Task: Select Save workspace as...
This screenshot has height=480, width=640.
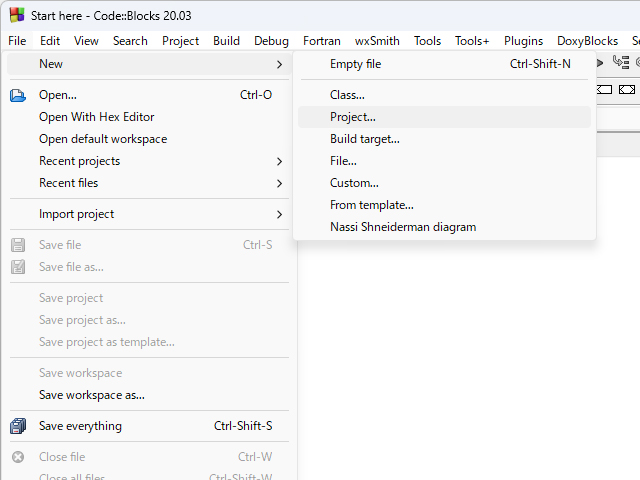Action: click(x=149, y=396)
